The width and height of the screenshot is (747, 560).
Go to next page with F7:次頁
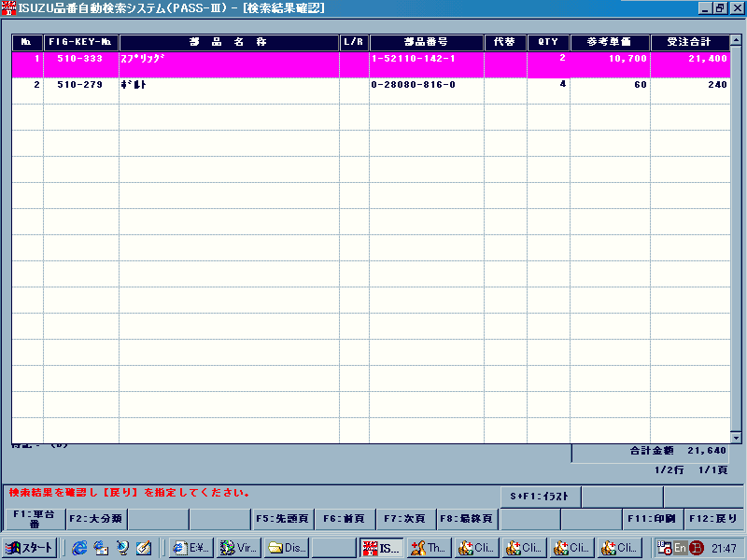pos(405,519)
